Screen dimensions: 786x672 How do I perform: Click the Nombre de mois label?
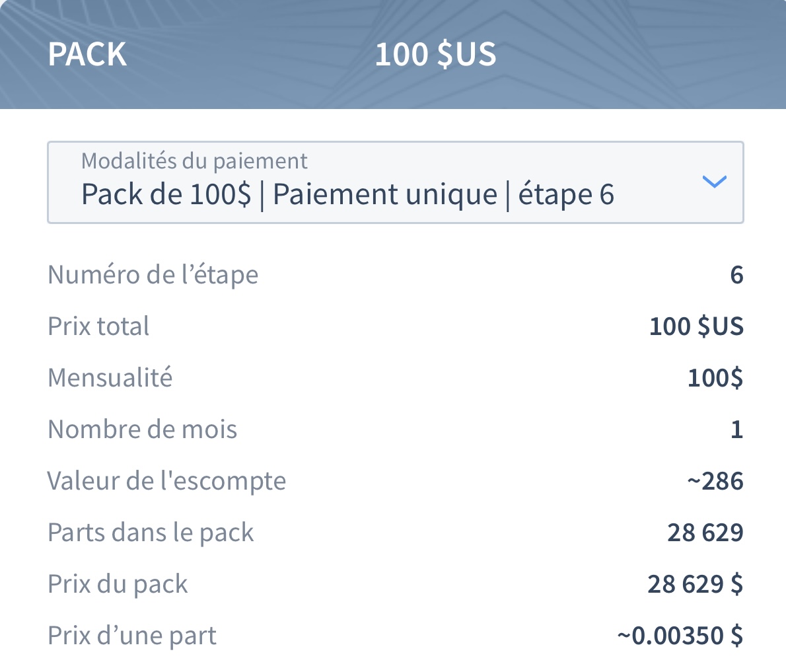coord(143,429)
